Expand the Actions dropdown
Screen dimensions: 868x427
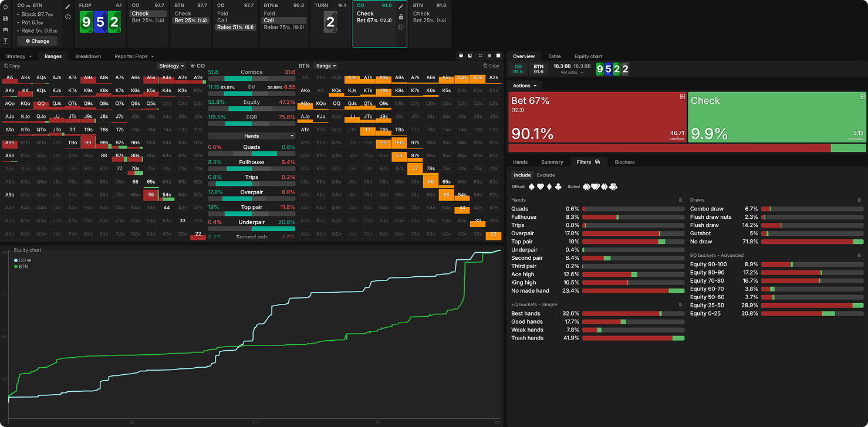pyautogui.click(x=523, y=86)
